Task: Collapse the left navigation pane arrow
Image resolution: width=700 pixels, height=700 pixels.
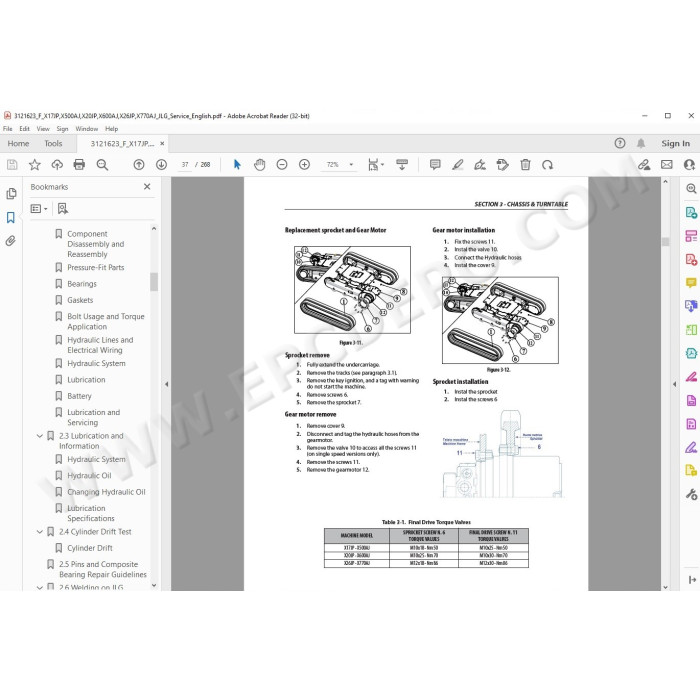Action: click(x=167, y=384)
